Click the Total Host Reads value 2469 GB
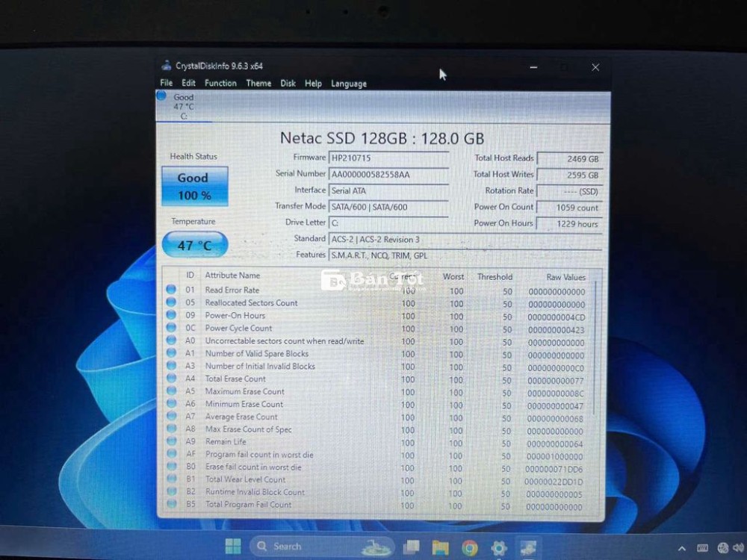747x560 pixels. [x=569, y=159]
